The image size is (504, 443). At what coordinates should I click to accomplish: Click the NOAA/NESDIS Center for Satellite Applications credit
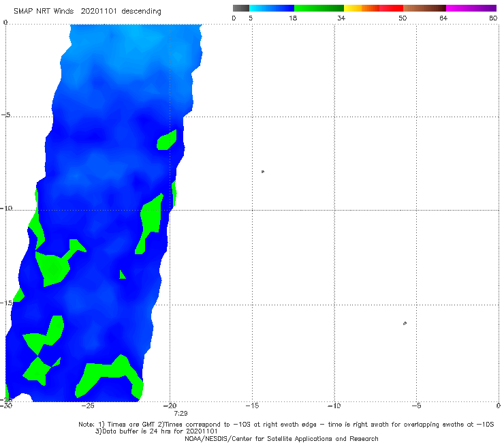coord(281,438)
